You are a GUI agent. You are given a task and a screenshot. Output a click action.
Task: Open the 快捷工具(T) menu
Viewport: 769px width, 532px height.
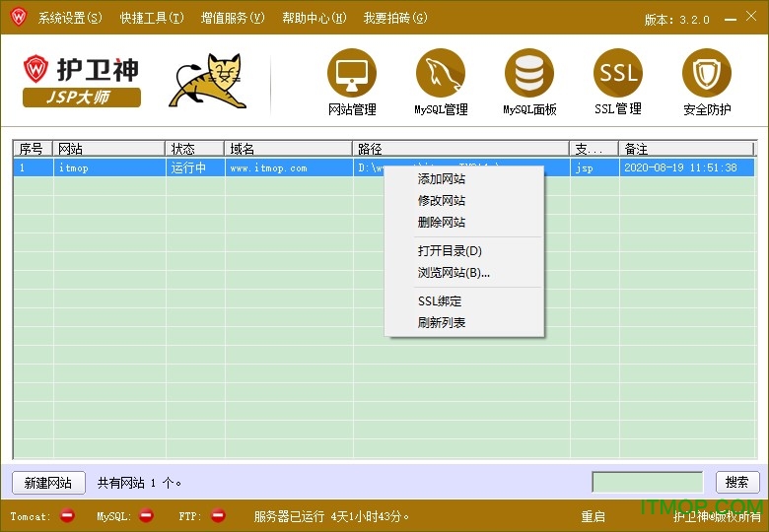(152, 18)
